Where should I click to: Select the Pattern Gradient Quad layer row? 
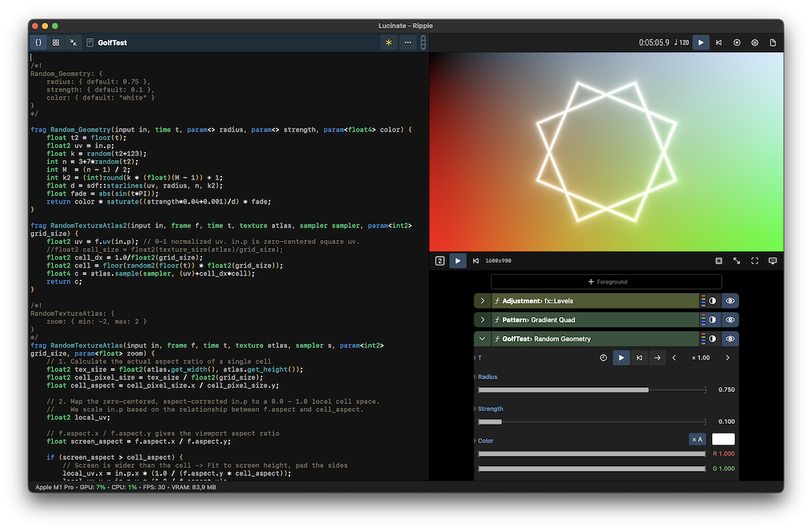coord(595,320)
